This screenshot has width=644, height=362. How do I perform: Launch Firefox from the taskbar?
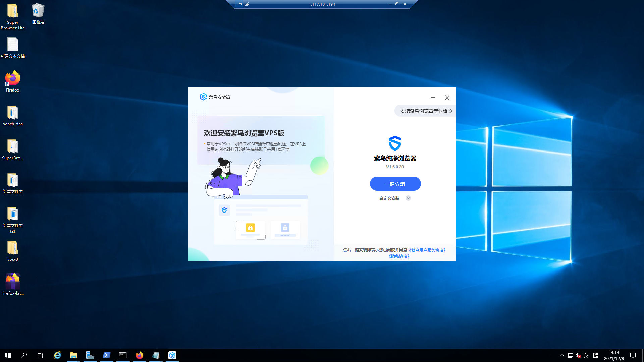pyautogui.click(x=140, y=355)
